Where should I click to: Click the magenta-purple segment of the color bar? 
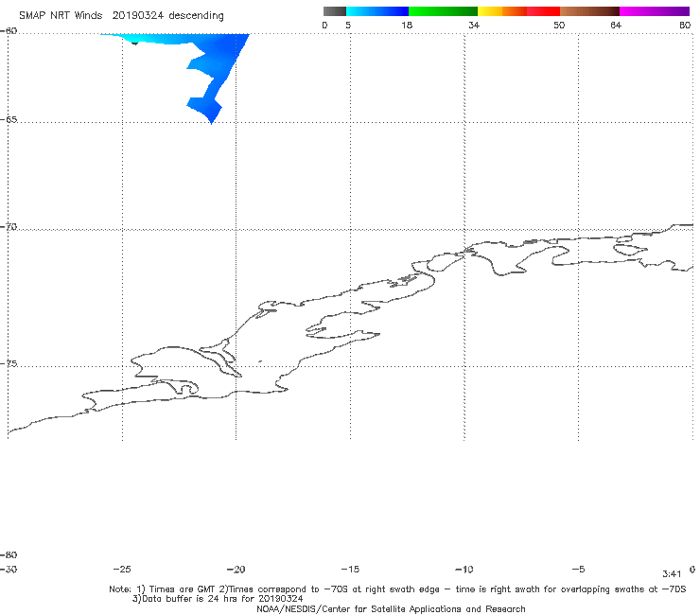(655, 11)
